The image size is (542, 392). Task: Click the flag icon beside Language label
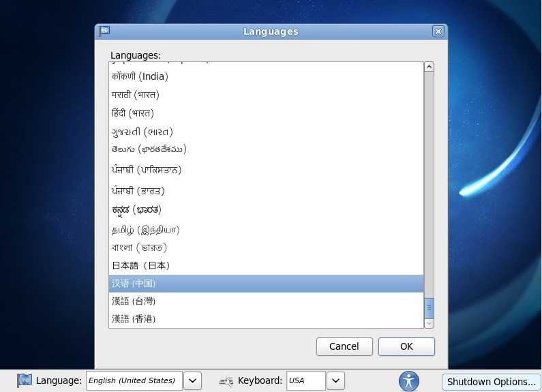click(x=24, y=380)
